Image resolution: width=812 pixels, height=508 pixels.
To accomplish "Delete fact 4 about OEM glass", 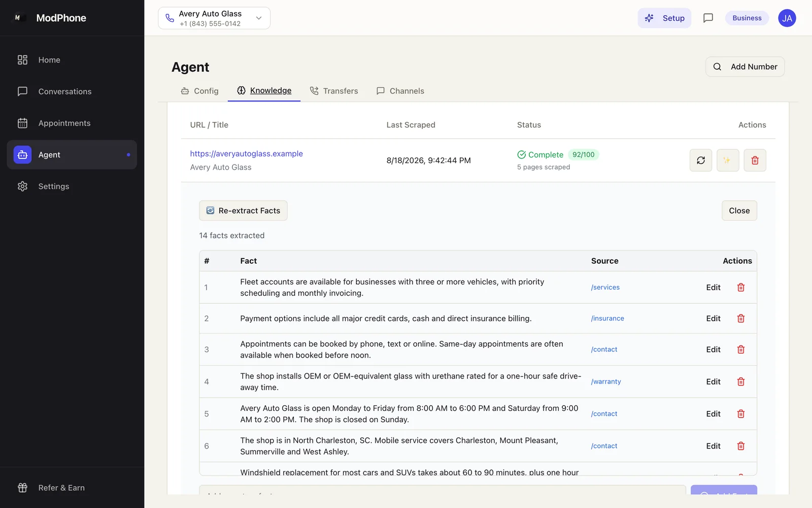I will pyautogui.click(x=741, y=382).
